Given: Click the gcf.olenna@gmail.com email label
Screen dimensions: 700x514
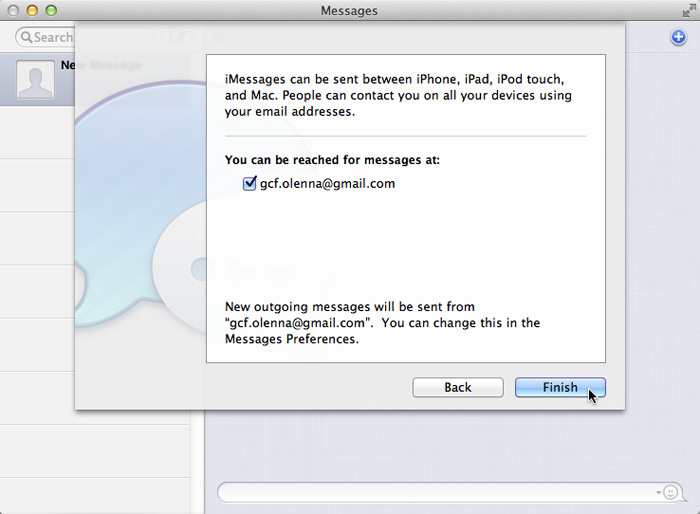Looking at the screenshot, I should [320, 184].
